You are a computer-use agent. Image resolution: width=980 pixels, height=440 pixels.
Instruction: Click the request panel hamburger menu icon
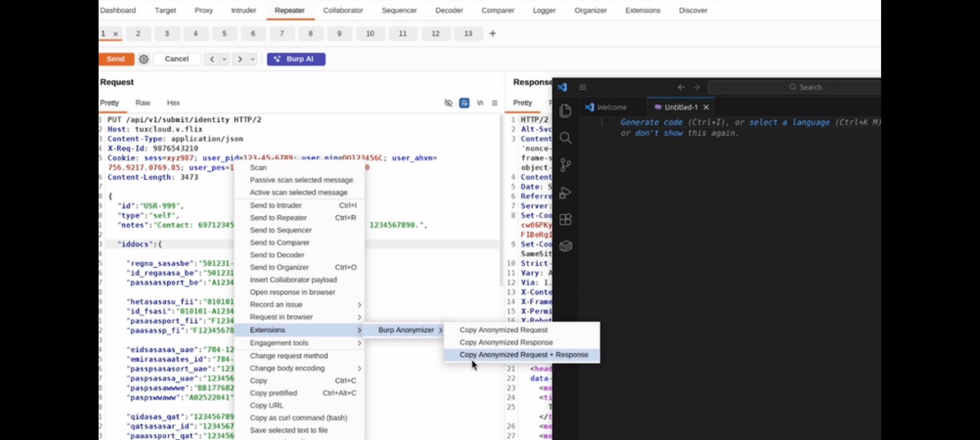point(494,103)
